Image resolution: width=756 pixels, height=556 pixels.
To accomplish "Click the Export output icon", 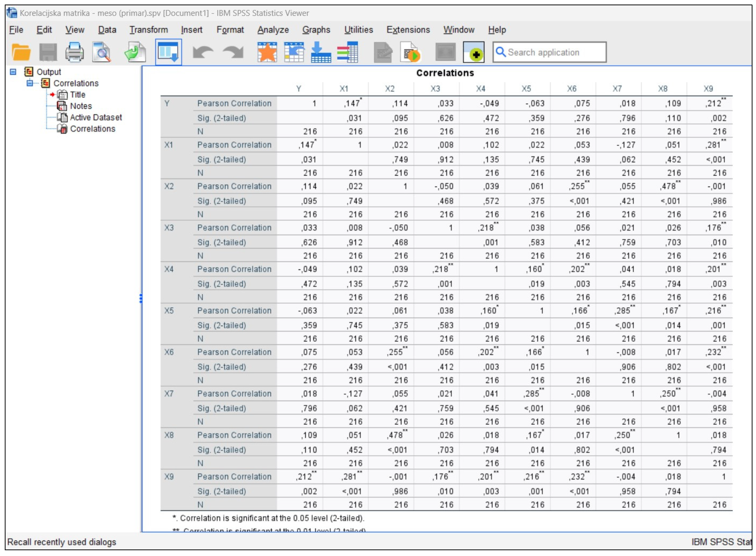I will 135,52.
